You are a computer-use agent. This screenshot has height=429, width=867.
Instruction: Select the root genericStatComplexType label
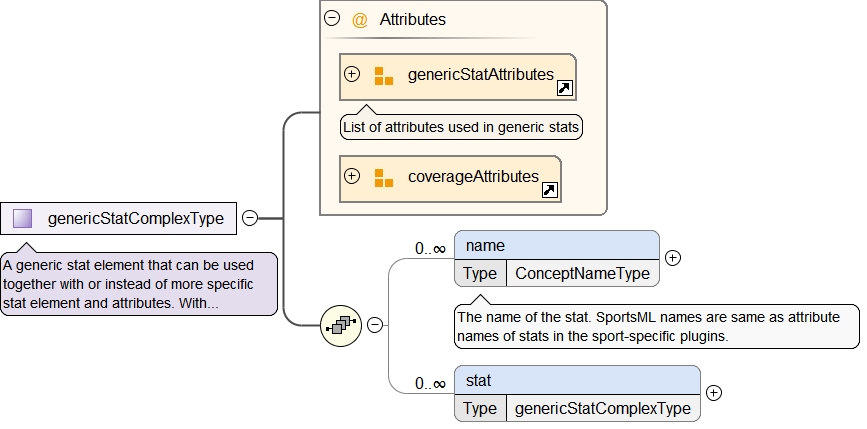tap(135, 218)
